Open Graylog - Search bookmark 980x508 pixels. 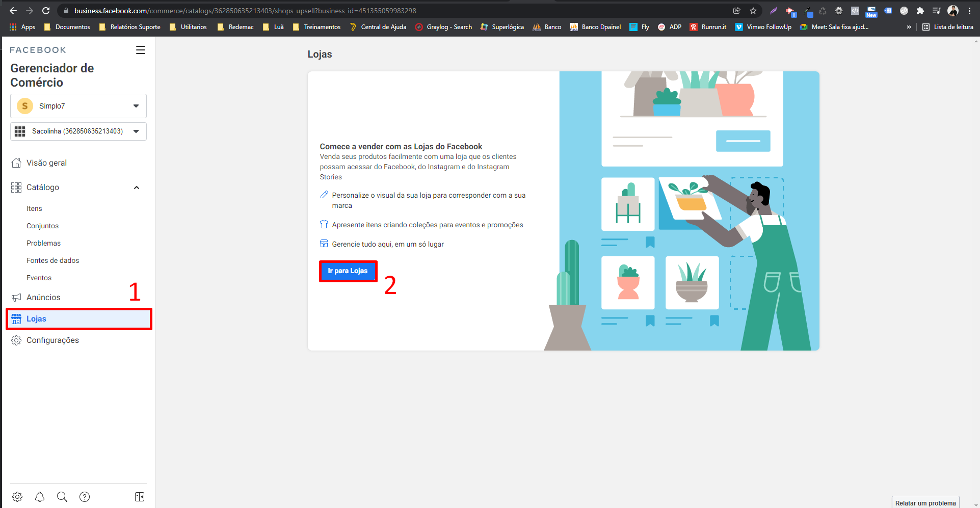pyautogui.click(x=443, y=27)
